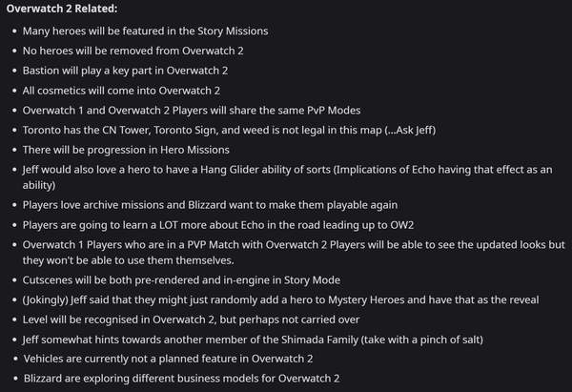Click the different business models bullet text
The width and height of the screenshot is (572, 392).
pos(182,379)
